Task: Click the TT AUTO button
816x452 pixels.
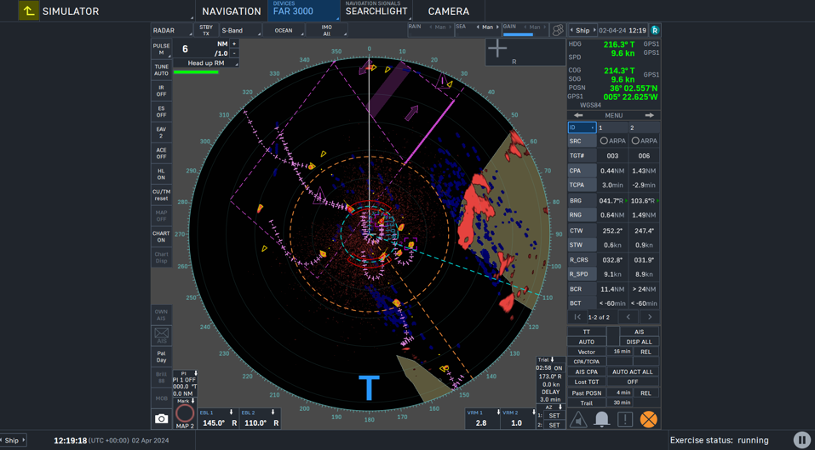Action: tap(586, 342)
